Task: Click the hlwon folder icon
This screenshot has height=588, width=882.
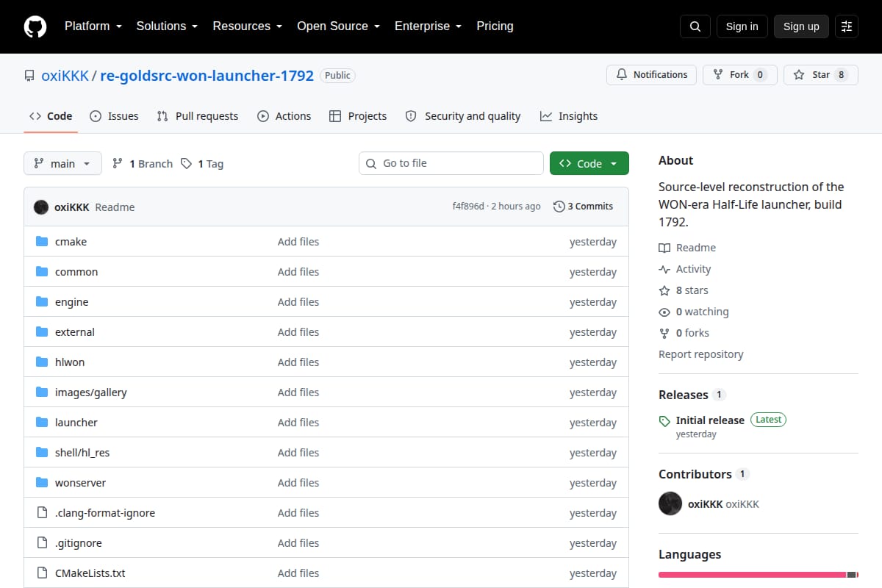Action: (x=42, y=362)
